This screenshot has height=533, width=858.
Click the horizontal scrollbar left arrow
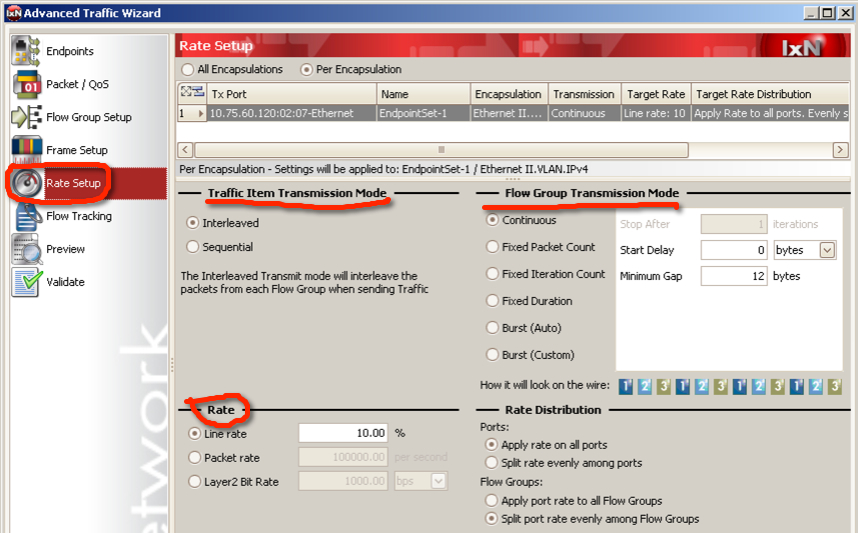(x=185, y=149)
